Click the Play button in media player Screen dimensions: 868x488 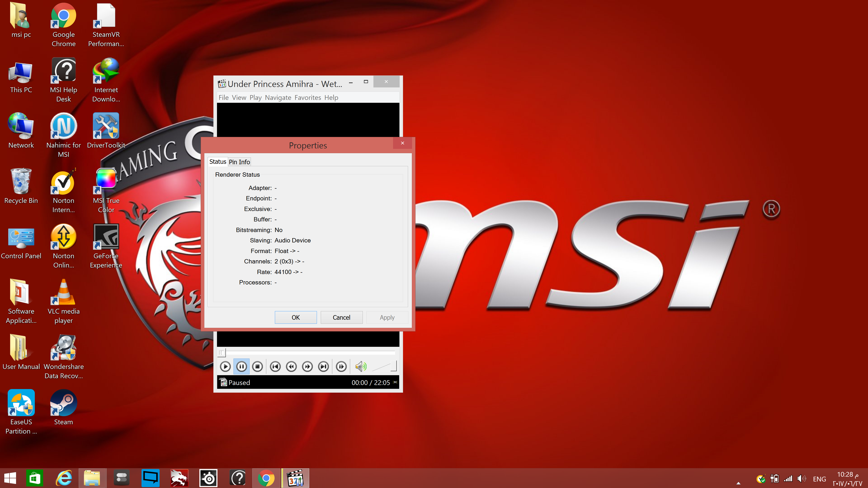[x=225, y=366]
